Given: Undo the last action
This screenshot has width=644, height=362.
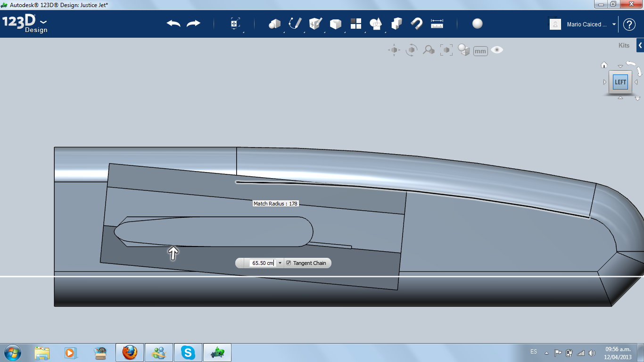Looking at the screenshot, I should [173, 24].
